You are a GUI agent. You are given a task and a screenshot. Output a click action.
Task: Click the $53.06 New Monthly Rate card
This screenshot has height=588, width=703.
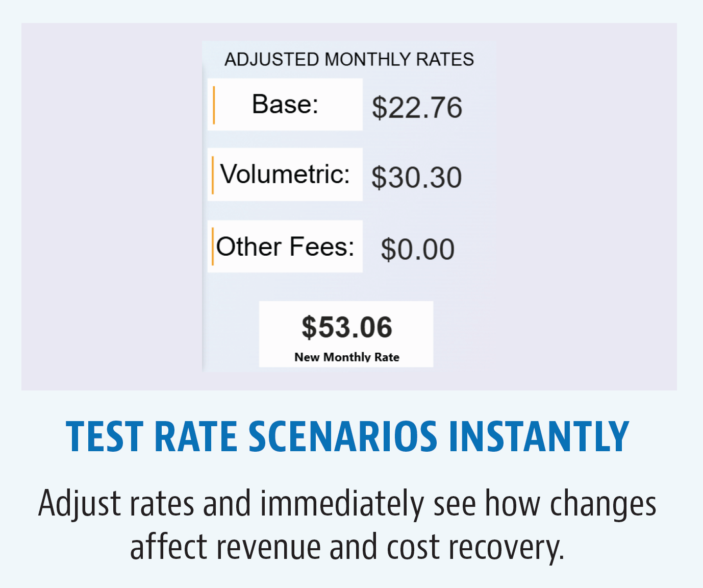click(346, 334)
